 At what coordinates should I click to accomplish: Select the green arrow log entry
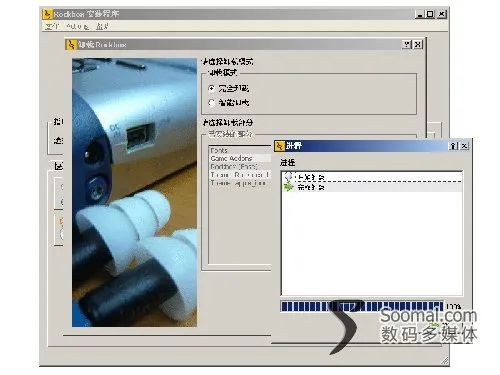click(372, 187)
